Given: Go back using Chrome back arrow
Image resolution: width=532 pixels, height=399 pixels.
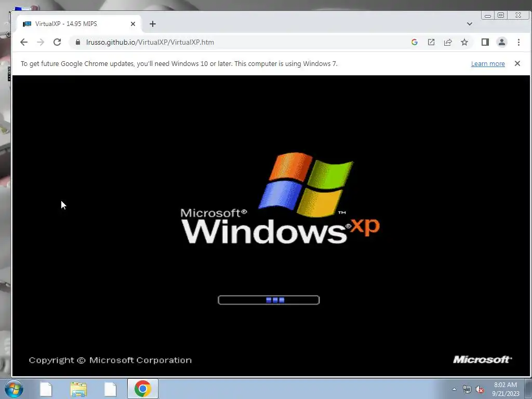Looking at the screenshot, I should [x=24, y=42].
